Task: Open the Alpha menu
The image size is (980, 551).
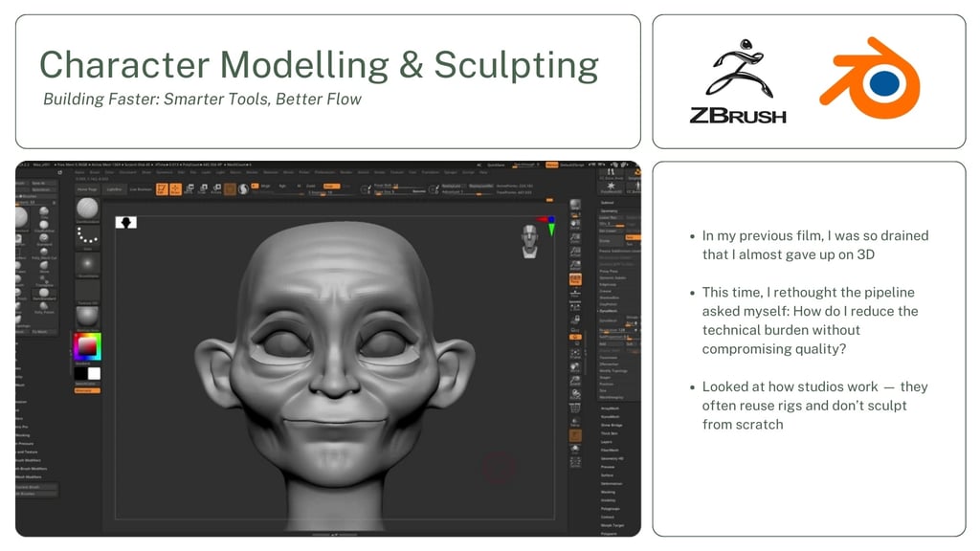Action: 79,172
